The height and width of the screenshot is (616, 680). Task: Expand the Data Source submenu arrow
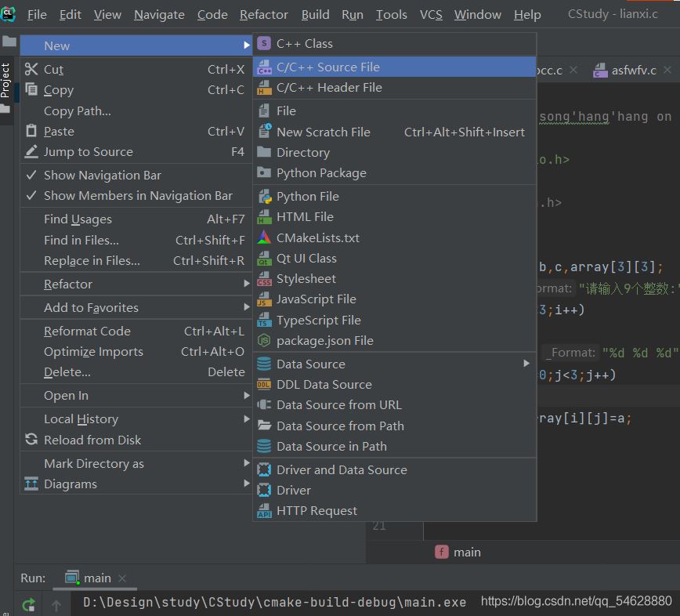526,364
